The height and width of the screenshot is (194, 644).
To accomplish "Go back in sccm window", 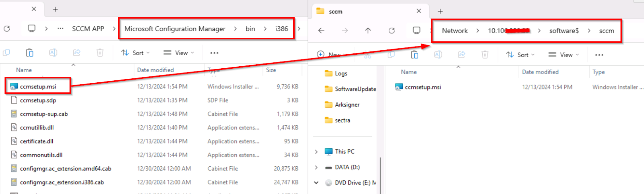I will click(321, 30).
